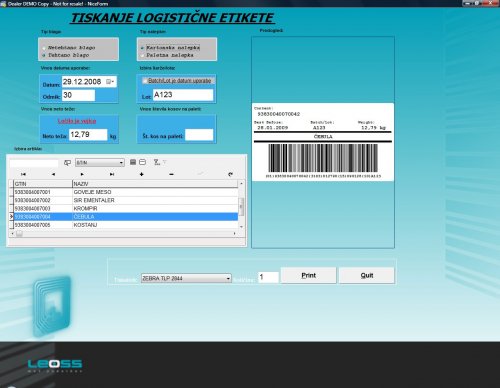Image resolution: width=500 pixels, height=388 pixels.
Task: Open the date picker calendar dropdown
Action: tap(110, 82)
